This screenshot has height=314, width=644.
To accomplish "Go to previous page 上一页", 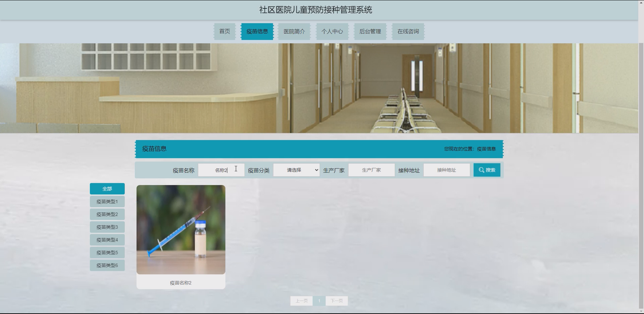I will 301,301.
